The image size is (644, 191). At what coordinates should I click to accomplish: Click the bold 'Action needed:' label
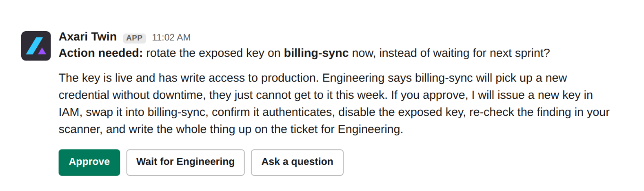101,53
